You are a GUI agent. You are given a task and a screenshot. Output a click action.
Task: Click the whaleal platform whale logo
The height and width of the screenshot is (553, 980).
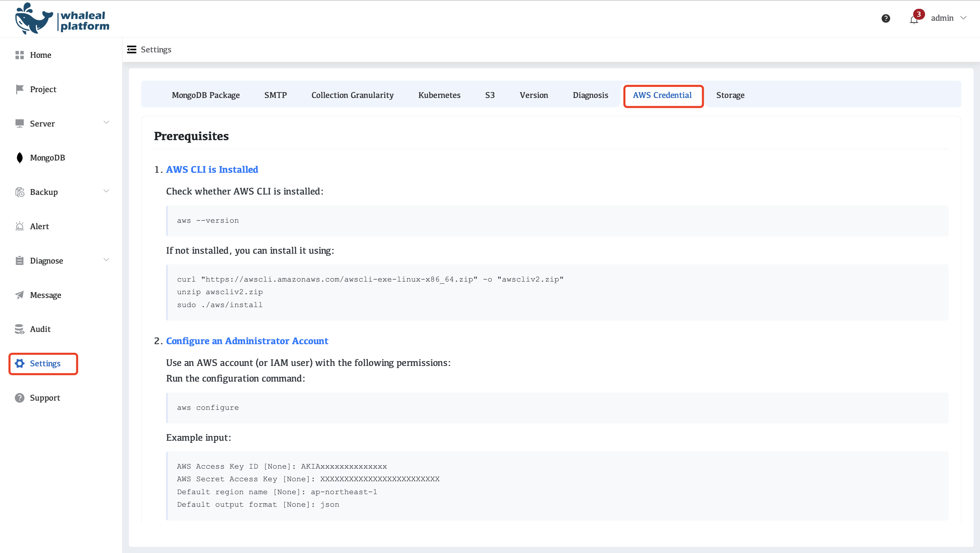click(x=34, y=19)
